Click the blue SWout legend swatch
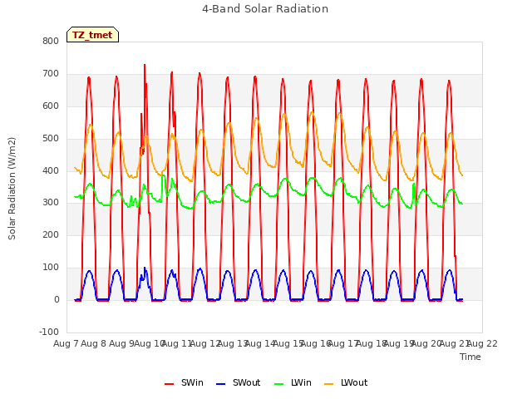This screenshot has height=399, width=532. tap(220, 384)
